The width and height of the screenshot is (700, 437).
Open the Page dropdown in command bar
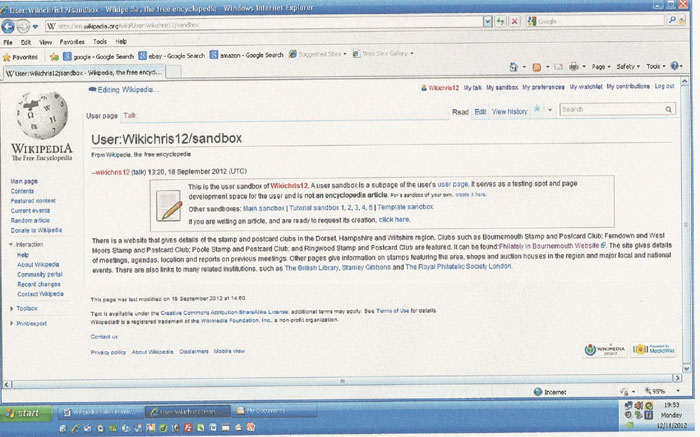601,67
